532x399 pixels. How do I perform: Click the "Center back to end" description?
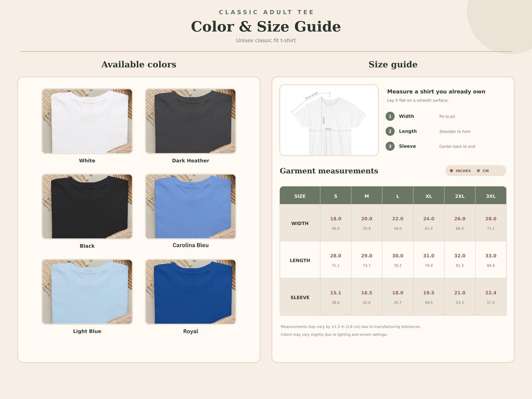pyautogui.click(x=457, y=147)
